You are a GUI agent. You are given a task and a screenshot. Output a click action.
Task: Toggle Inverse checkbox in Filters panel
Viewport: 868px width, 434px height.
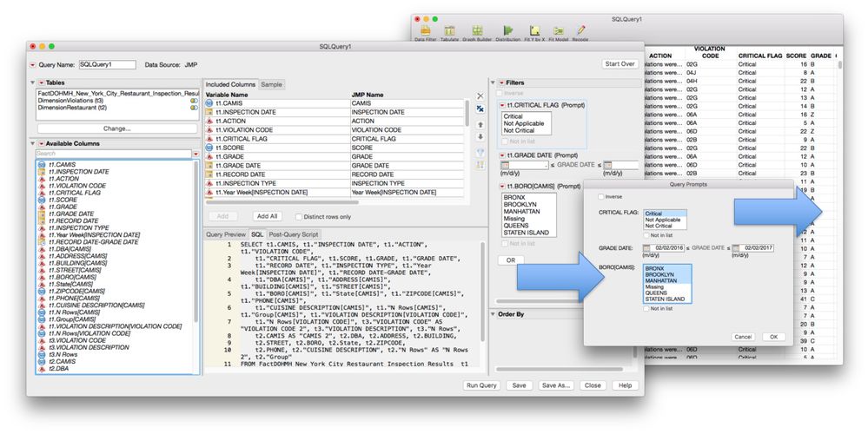(x=500, y=94)
